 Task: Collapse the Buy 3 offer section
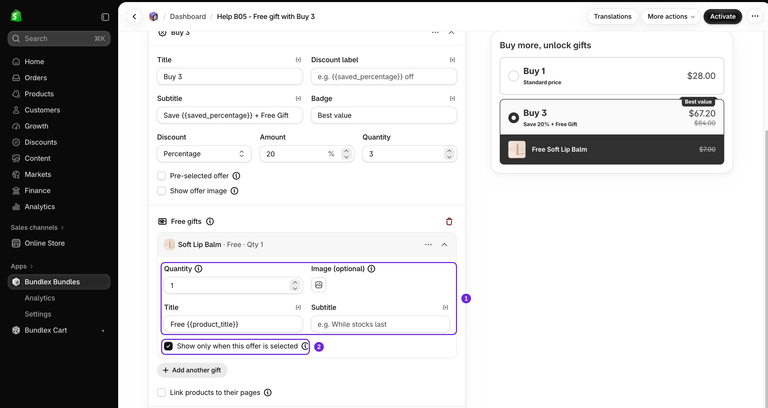coord(451,32)
